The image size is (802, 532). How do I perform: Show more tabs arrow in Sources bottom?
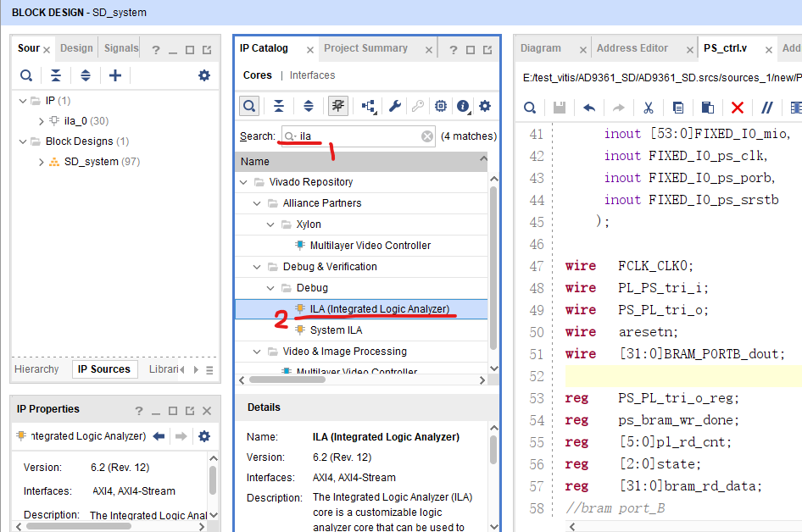[196, 369]
